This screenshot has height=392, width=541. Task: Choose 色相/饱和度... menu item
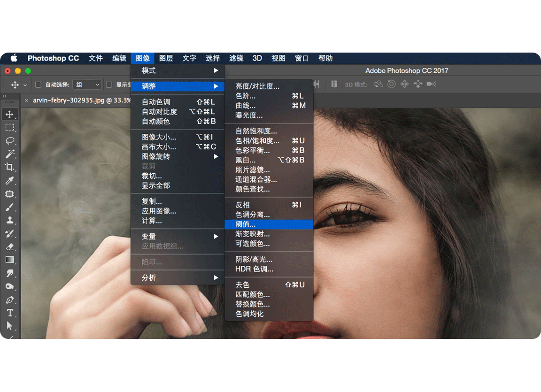pyautogui.click(x=269, y=141)
